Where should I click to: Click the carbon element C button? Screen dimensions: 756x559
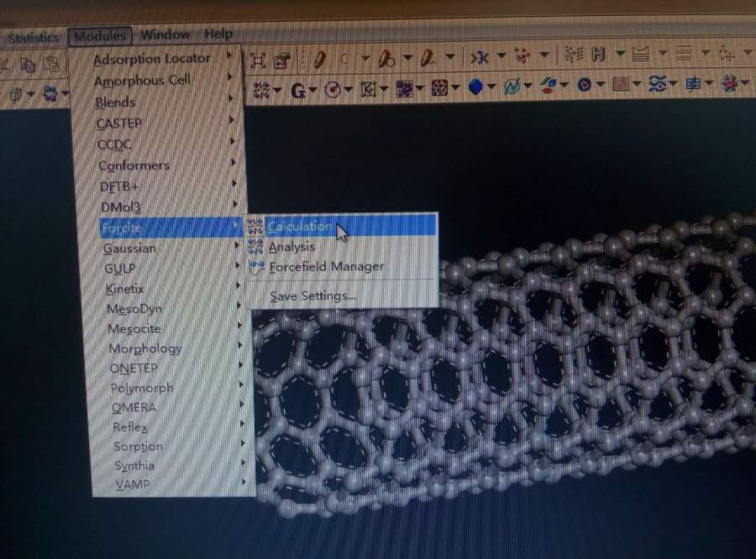(344, 59)
